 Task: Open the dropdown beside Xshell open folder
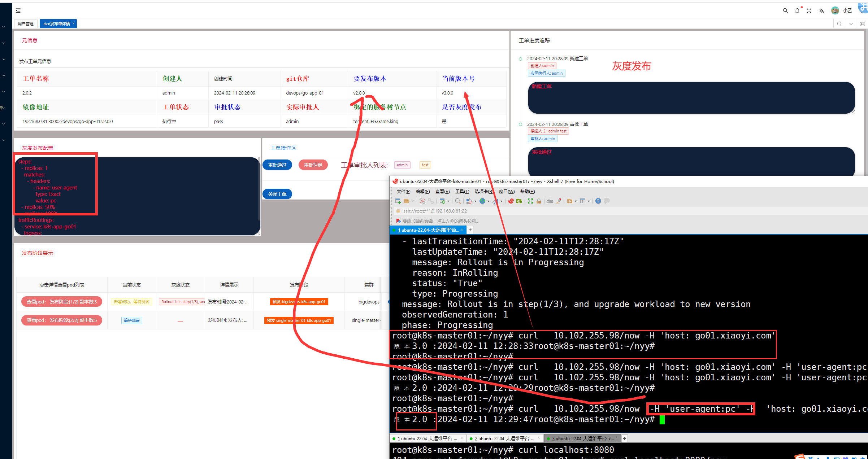(x=413, y=201)
